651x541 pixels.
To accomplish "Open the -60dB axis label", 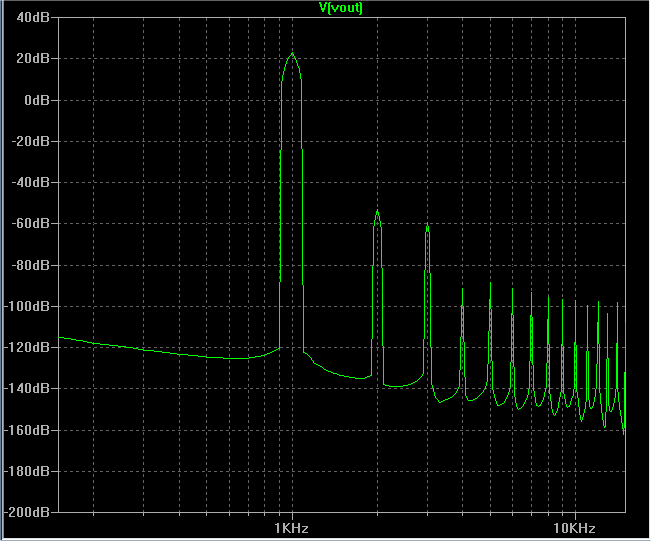I will point(31,223).
